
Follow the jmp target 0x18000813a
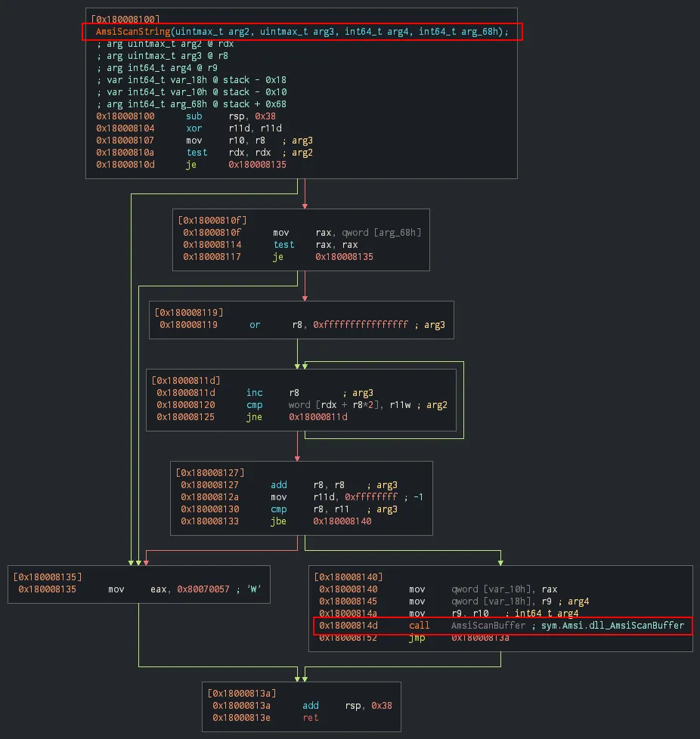(x=480, y=638)
